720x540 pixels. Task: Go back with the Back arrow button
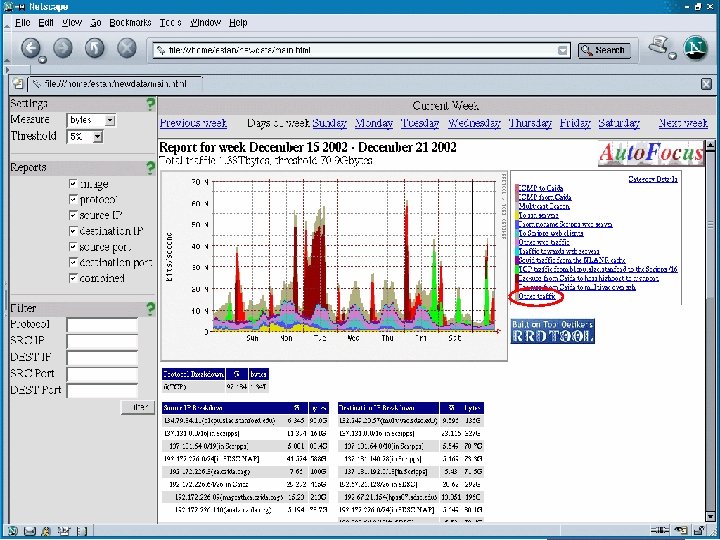tap(32, 48)
